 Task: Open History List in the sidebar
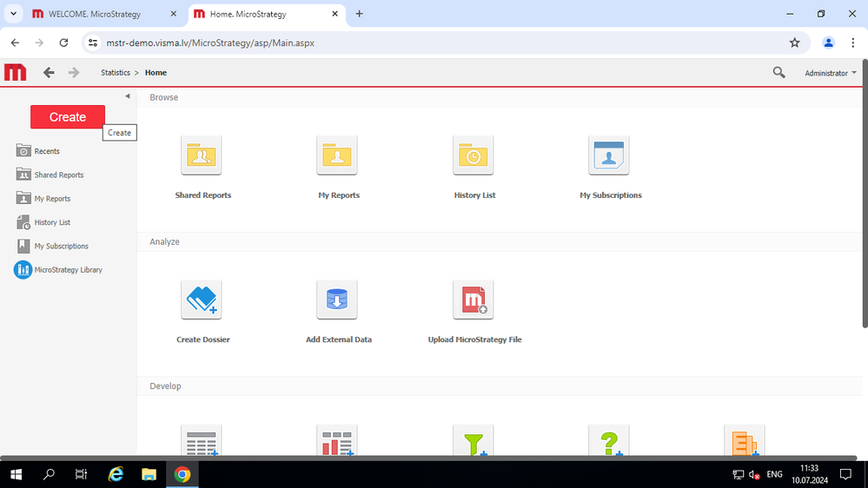43,222
